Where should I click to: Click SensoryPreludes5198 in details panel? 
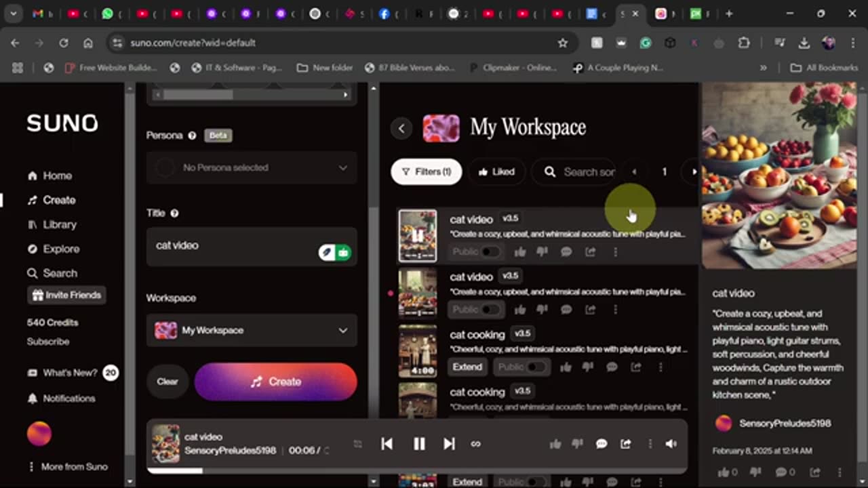(x=785, y=424)
